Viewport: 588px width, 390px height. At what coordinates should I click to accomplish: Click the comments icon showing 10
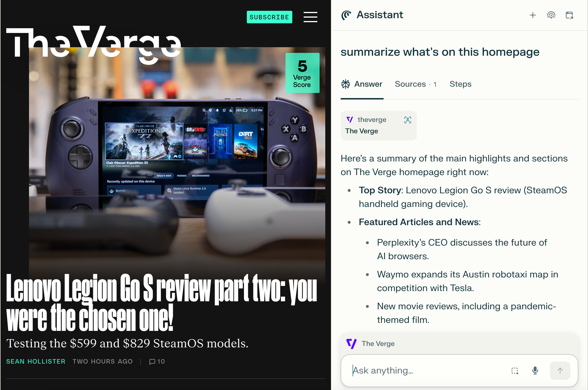click(157, 361)
